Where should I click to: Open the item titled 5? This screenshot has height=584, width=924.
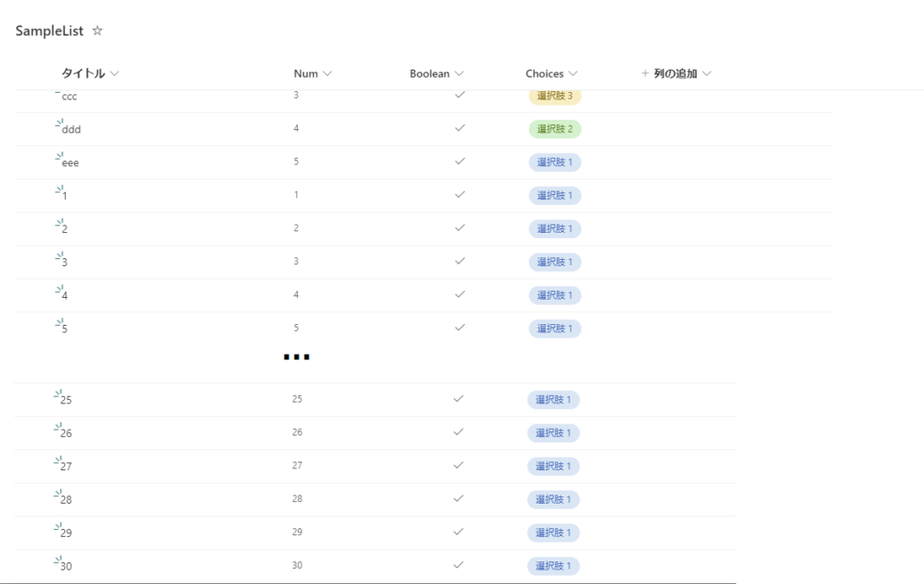click(x=64, y=329)
